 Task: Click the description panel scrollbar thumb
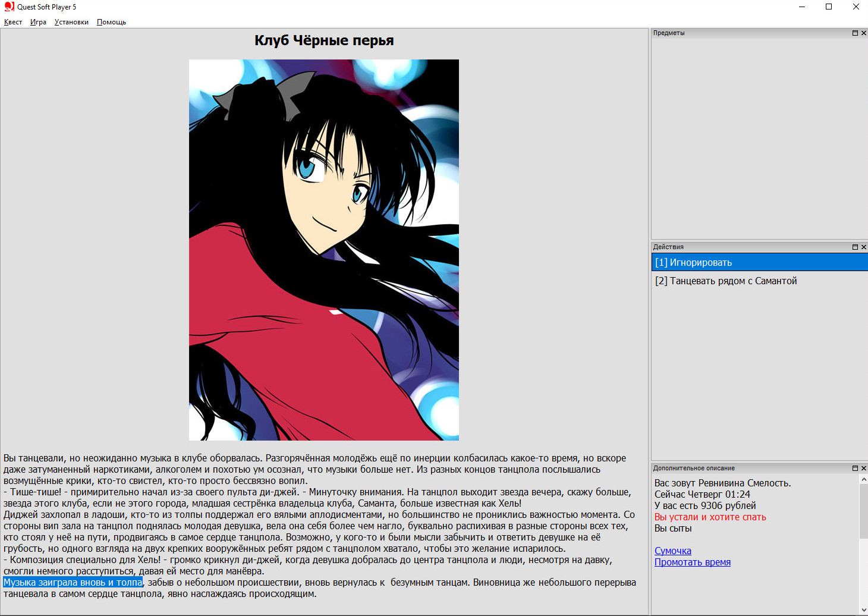click(x=863, y=511)
